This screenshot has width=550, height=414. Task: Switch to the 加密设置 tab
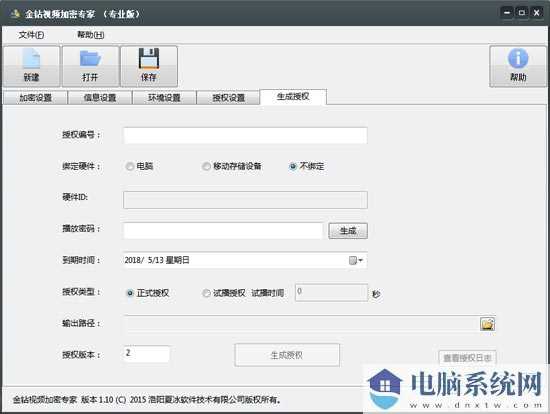pyautogui.click(x=35, y=98)
